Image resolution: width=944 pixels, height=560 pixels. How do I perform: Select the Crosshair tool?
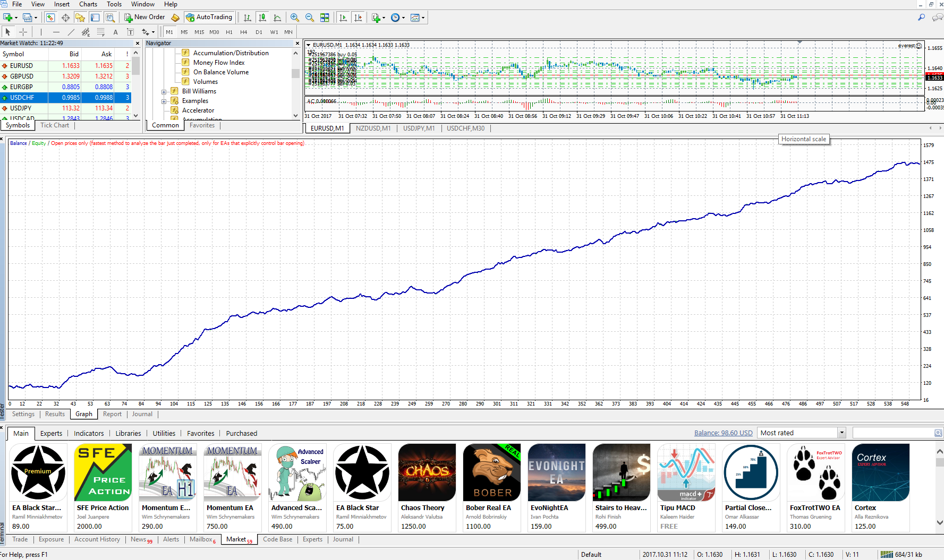tap(23, 32)
